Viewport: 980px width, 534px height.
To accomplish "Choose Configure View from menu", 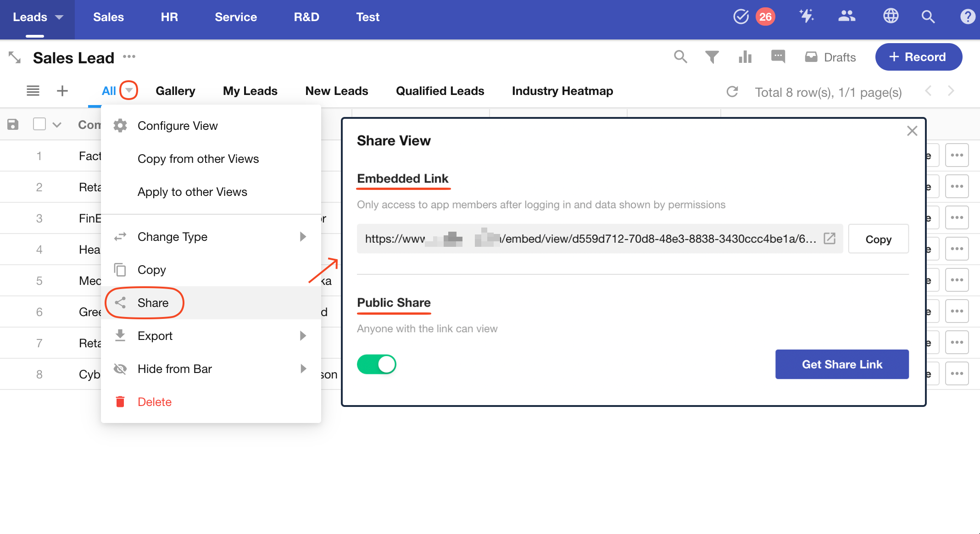I will [x=178, y=126].
